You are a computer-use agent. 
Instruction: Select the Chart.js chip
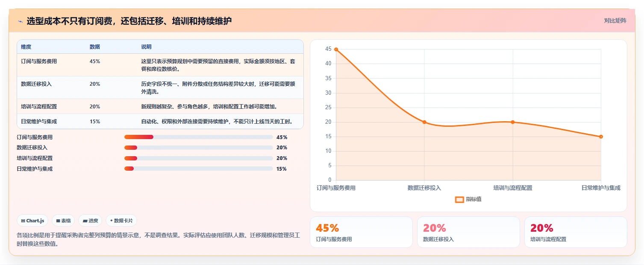[33, 221]
